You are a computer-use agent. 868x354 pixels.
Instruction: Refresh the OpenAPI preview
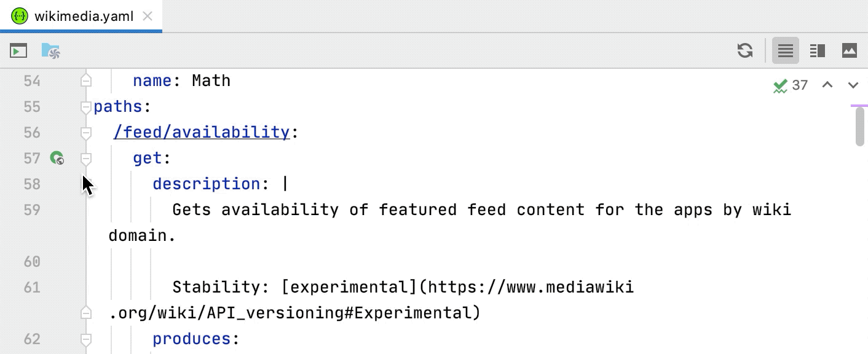(744, 52)
